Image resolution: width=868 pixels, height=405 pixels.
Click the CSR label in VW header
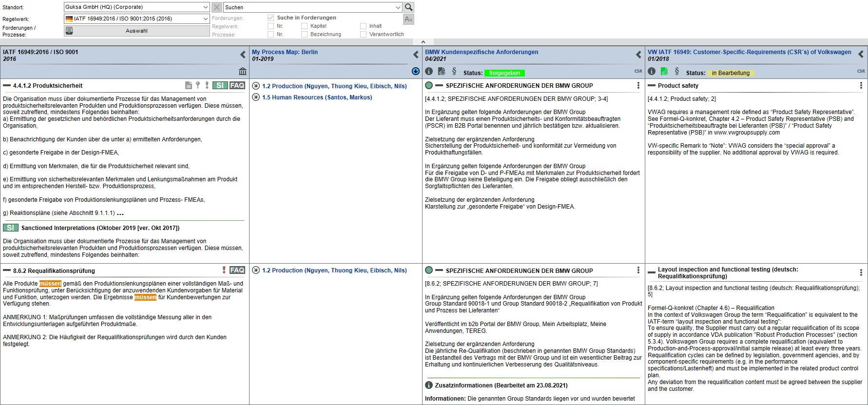[861, 71]
